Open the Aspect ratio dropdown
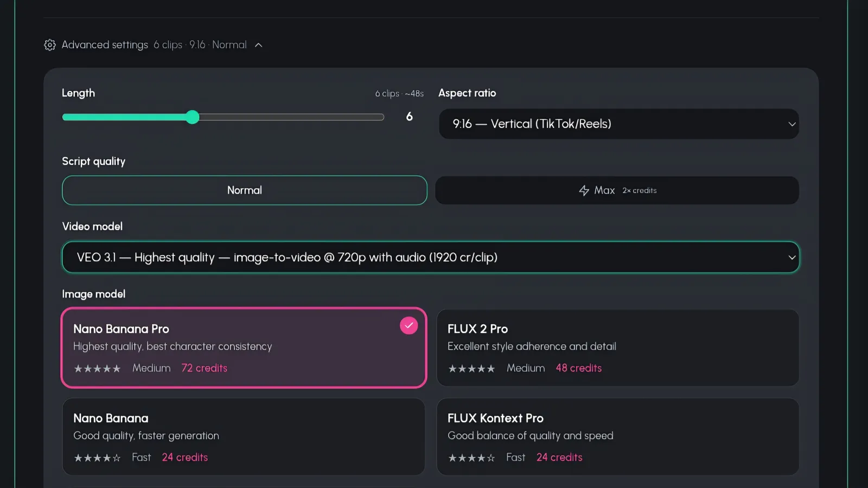 pyautogui.click(x=618, y=124)
